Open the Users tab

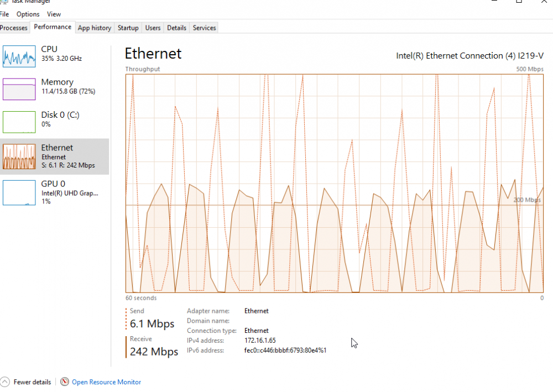click(153, 28)
